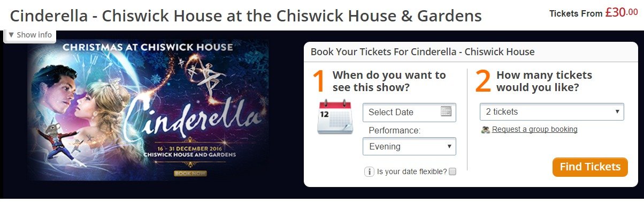
Task: Click the BOOK NOW button on banner
Action: tap(190, 173)
